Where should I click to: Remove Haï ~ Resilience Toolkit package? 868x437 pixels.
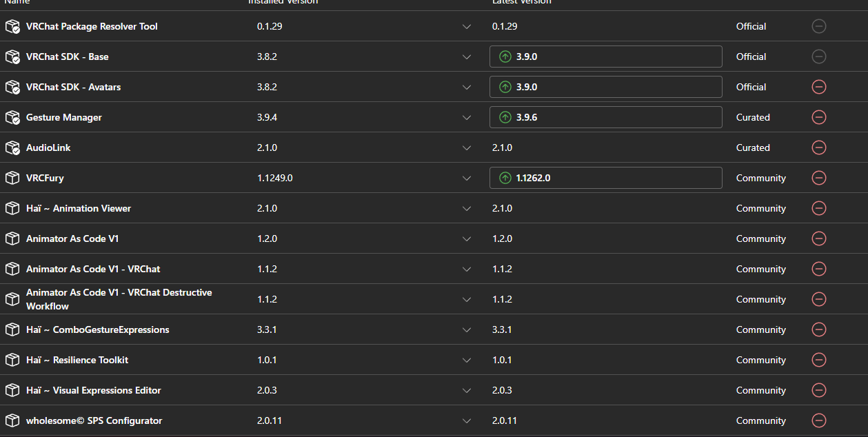coord(819,360)
